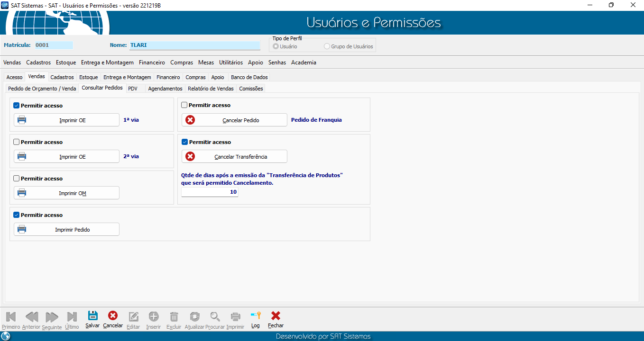Viewport: 644px width, 341px height.
Task: Open the Utilitários menu
Action: click(230, 63)
